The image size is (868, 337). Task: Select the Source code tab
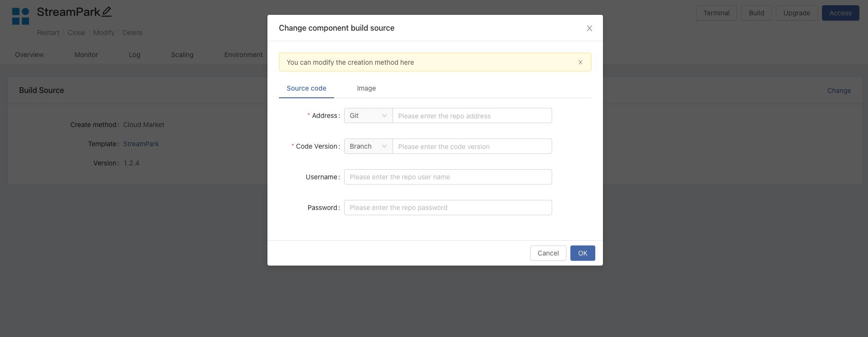(x=306, y=89)
